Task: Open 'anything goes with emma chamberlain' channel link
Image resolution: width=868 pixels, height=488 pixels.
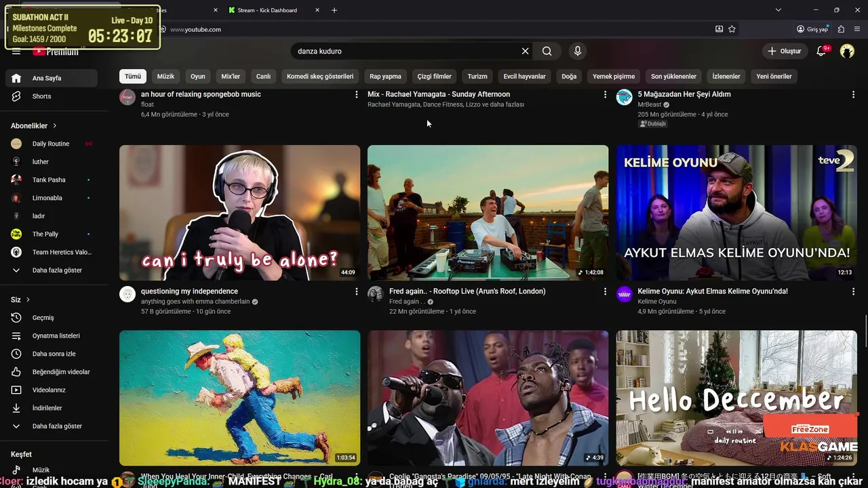Action: click(195, 302)
